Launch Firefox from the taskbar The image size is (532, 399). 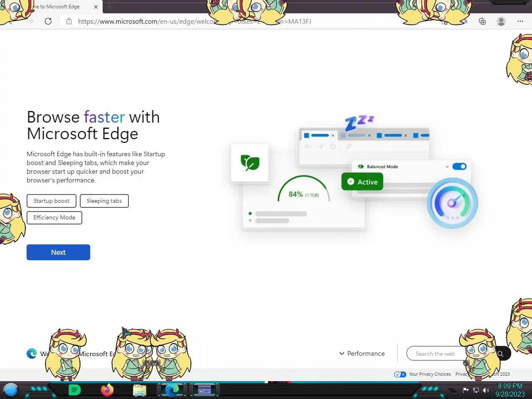pyautogui.click(x=107, y=390)
